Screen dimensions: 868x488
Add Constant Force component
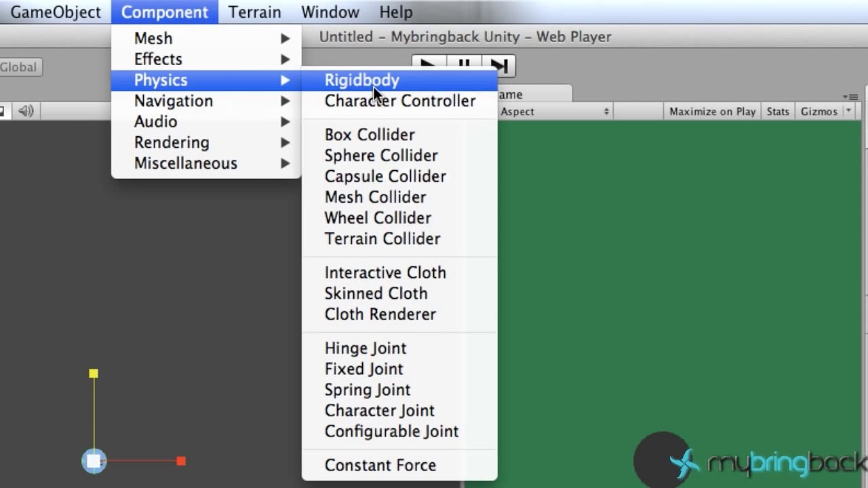(399, 466)
